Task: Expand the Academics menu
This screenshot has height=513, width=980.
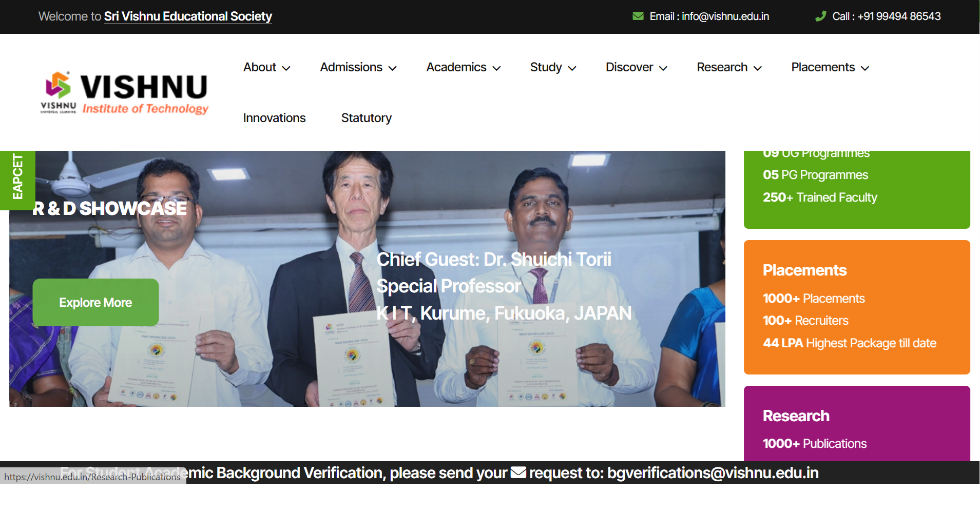Action: (463, 68)
